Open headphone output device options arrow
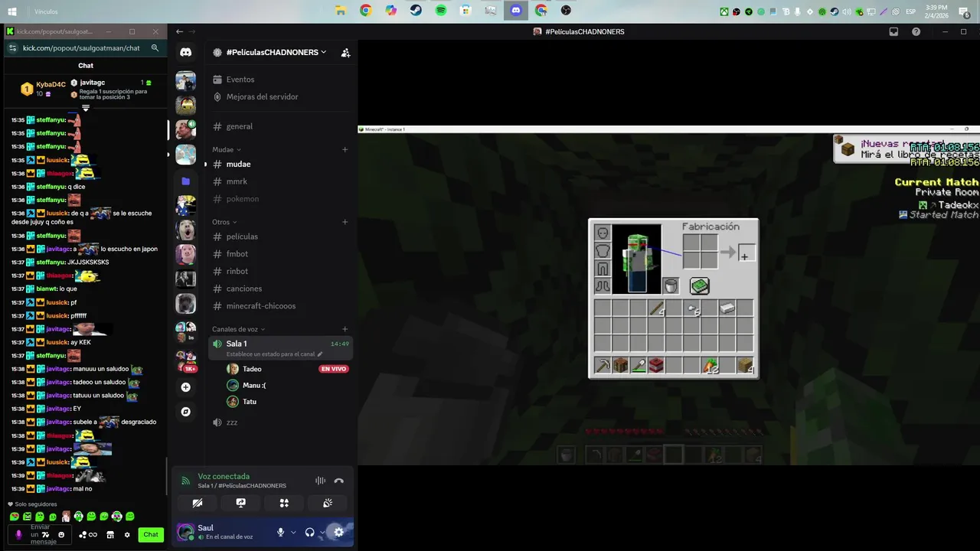Viewport: 980px width, 551px height. [x=322, y=532]
